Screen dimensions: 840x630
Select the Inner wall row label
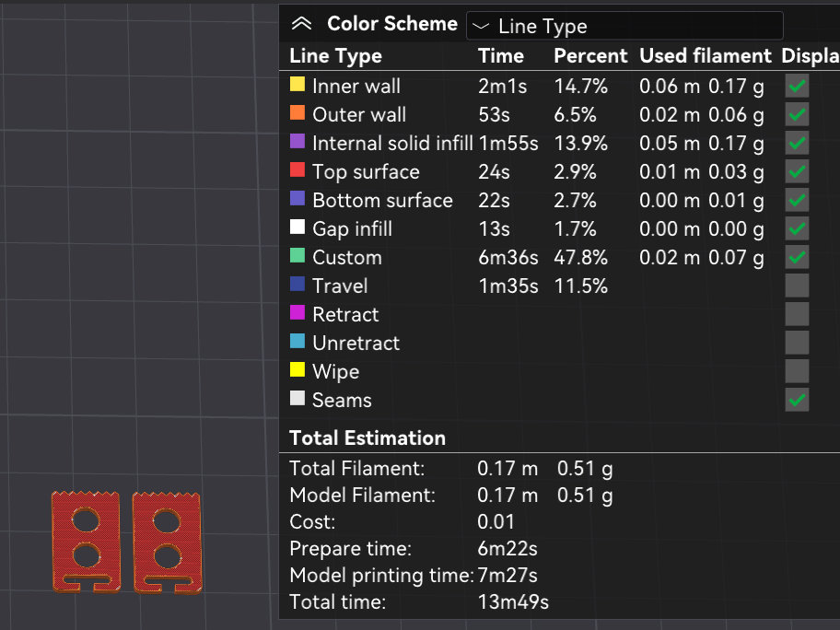pyautogui.click(x=356, y=87)
